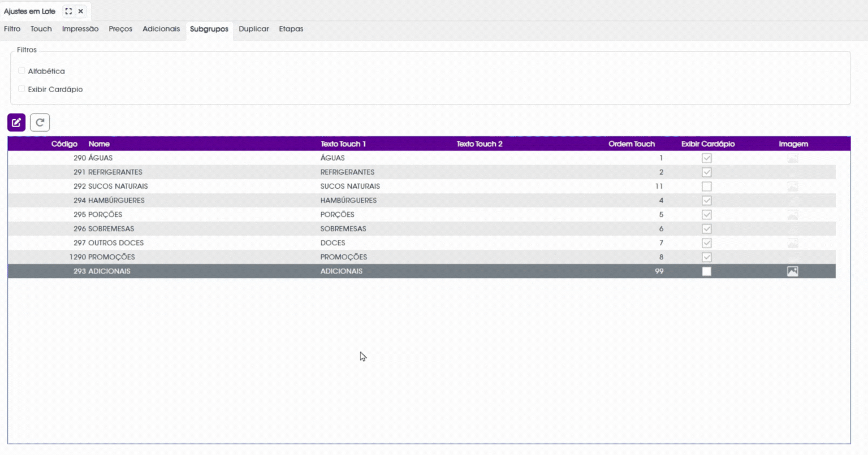868x455 pixels.
Task: Toggle Exibir Cardápio checkbox for PROMOÇÕES row
Action: [707, 257]
